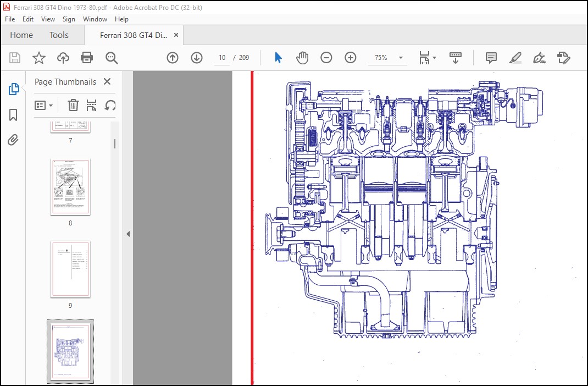Image resolution: width=588 pixels, height=386 pixels.
Task: Click the fit width page display icon
Action: tap(424, 58)
